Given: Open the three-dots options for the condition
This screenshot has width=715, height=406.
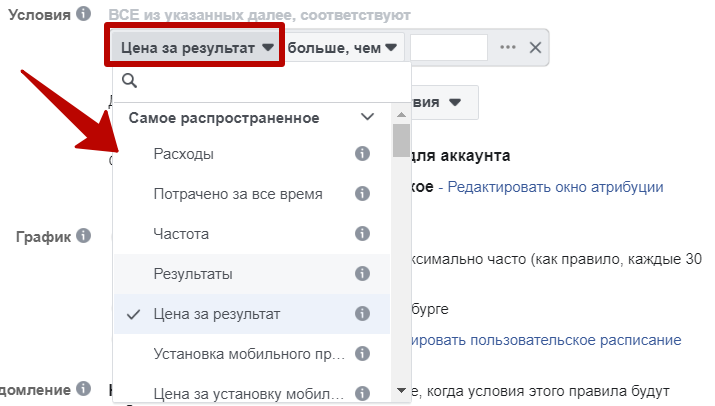Looking at the screenshot, I should tap(508, 47).
